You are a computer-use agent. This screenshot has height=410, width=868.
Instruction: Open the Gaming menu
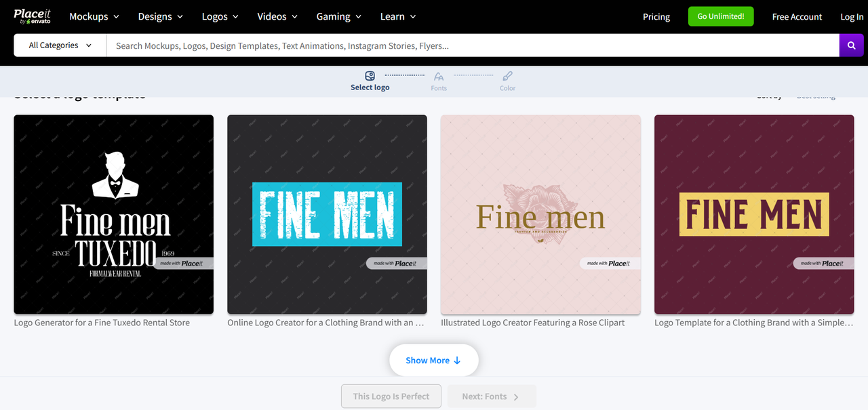(339, 16)
